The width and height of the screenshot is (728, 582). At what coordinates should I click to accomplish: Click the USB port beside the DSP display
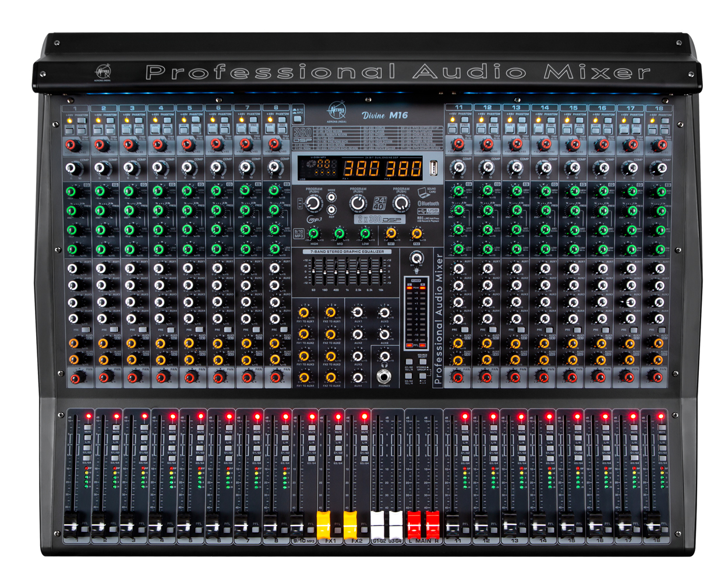(433, 168)
